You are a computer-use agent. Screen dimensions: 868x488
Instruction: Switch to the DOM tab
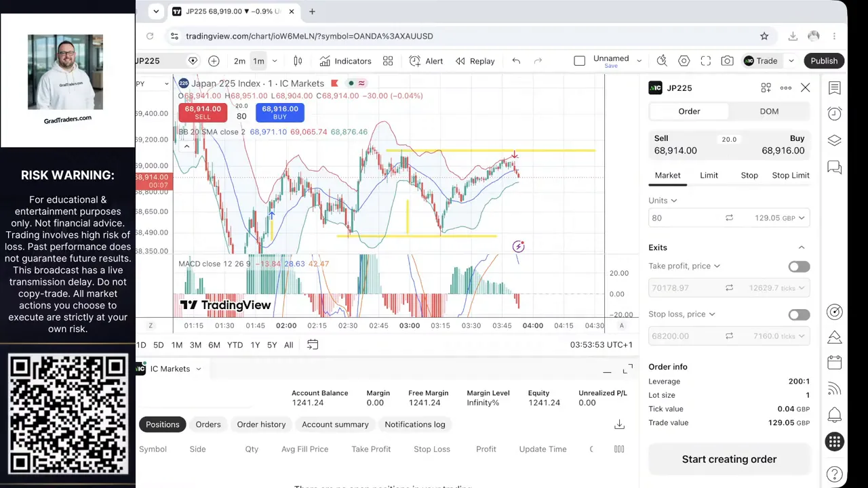(x=769, y=111)
